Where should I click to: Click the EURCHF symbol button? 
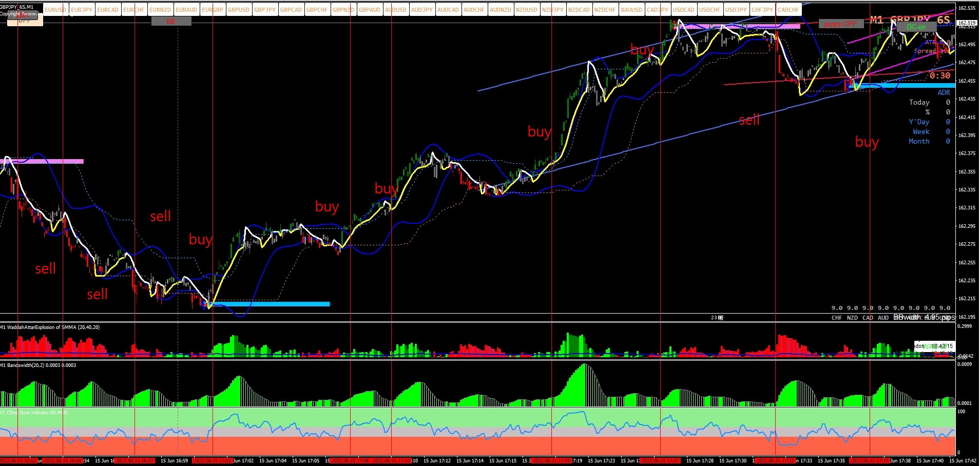pos(134,10)
